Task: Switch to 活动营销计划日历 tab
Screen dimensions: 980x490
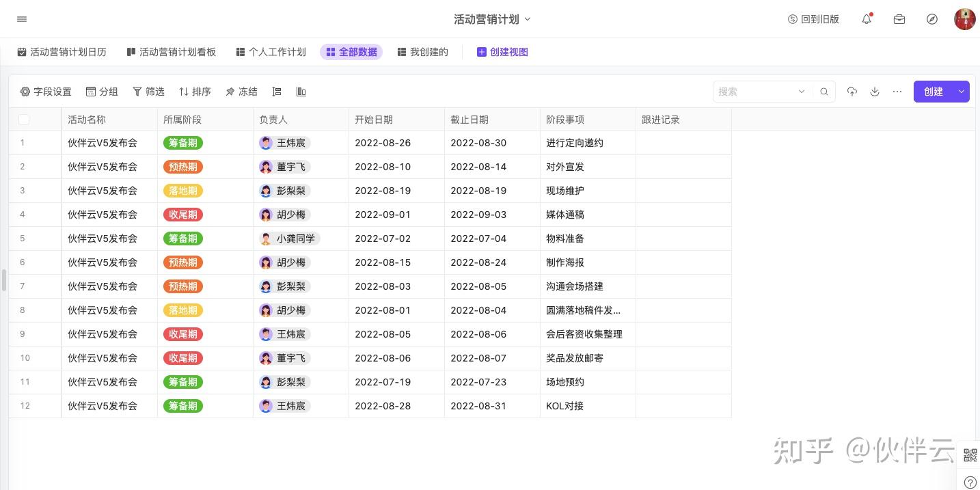Action: [x=62, y=52]
